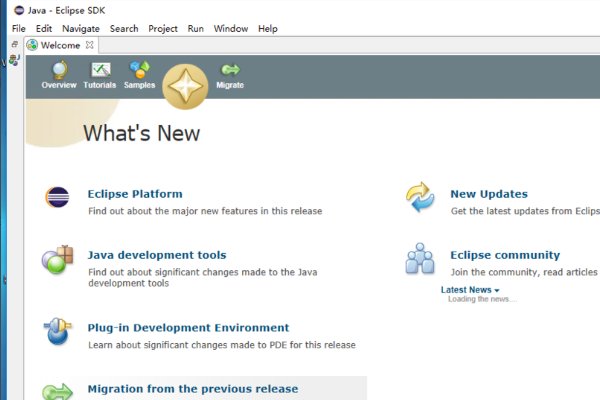
Task: Open the File menu
Action: tap(19, 29)
